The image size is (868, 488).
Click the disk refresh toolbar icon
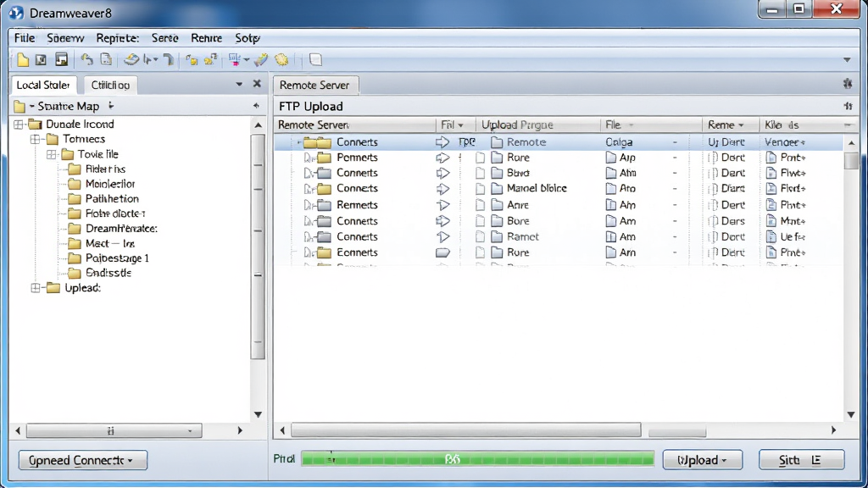click(x=131, y=60)
